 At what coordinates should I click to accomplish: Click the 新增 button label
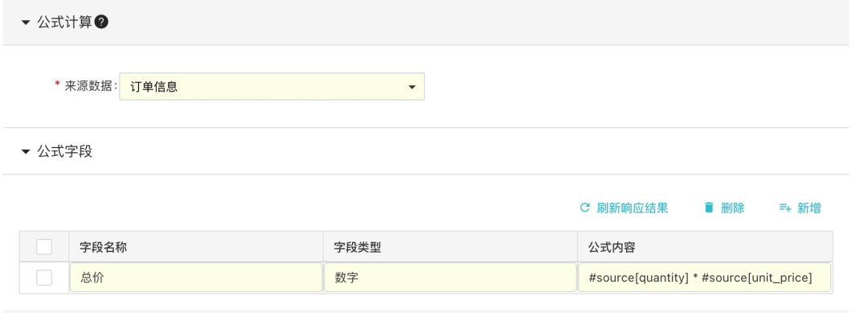click(809, 208)
